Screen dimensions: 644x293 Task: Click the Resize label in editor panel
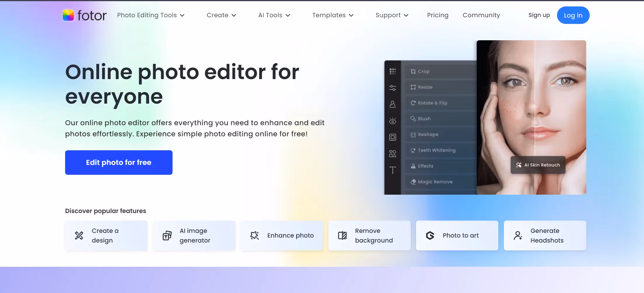click(x=425, y=87)
